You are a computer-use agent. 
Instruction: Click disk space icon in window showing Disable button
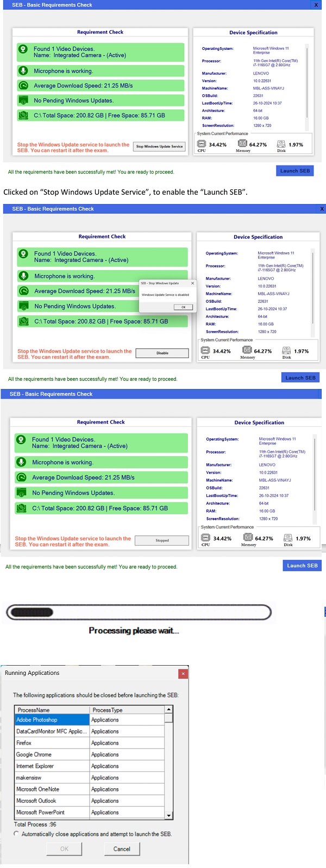(x=23, y=321)
